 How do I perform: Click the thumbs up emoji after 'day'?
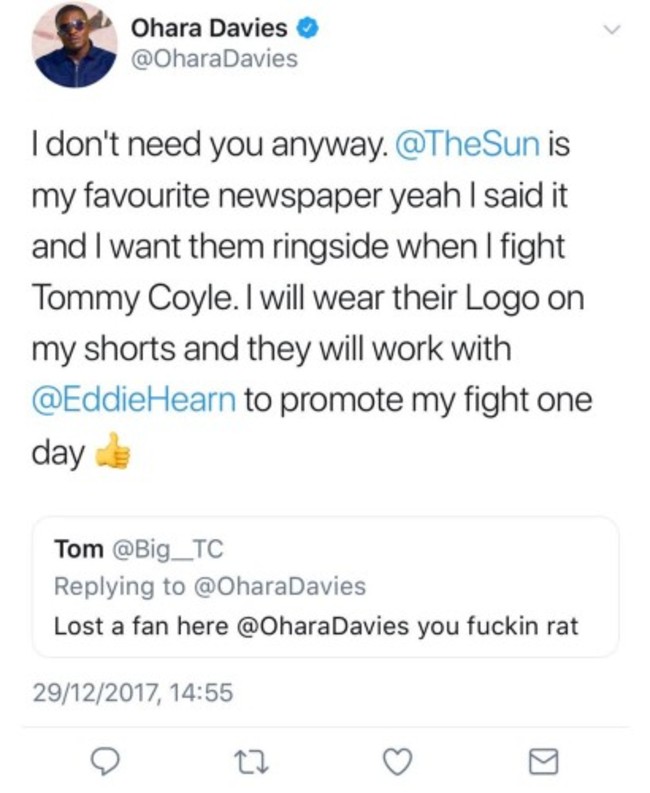pyautogui.click(x=113, y=454)
